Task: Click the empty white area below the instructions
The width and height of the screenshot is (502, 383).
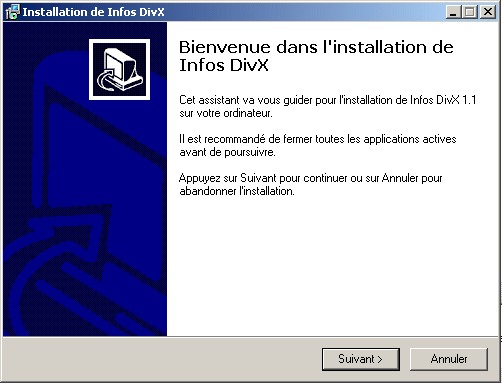Action: (332, 267)
